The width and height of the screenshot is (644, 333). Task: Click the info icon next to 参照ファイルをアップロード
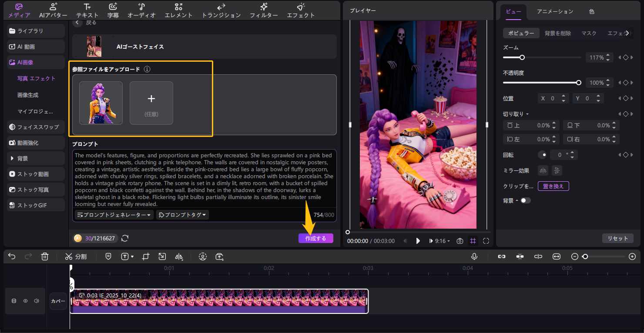tap(147, 69)
